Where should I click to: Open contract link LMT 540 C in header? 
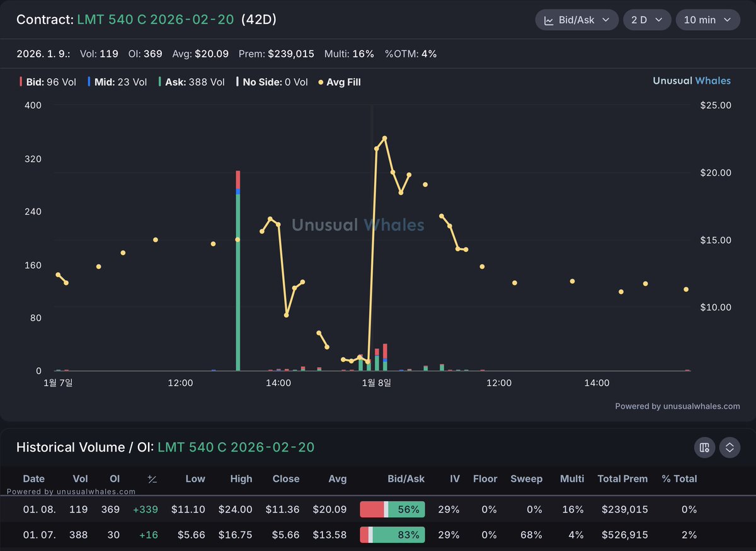(156, 20)
